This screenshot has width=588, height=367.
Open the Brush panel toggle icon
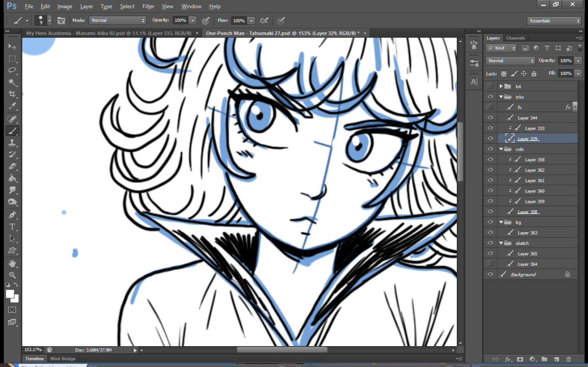61,20
